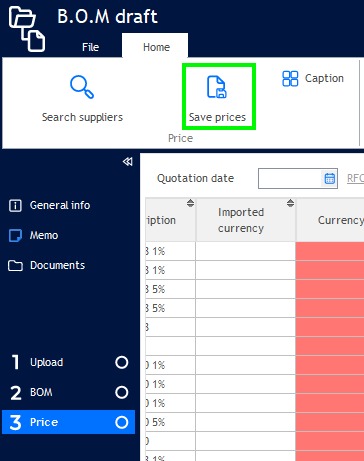Click the Save prices document icon

point(217,87)
